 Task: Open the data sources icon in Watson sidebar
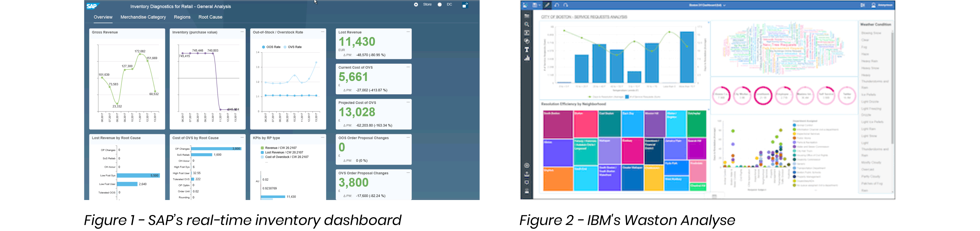click(527, 16)
